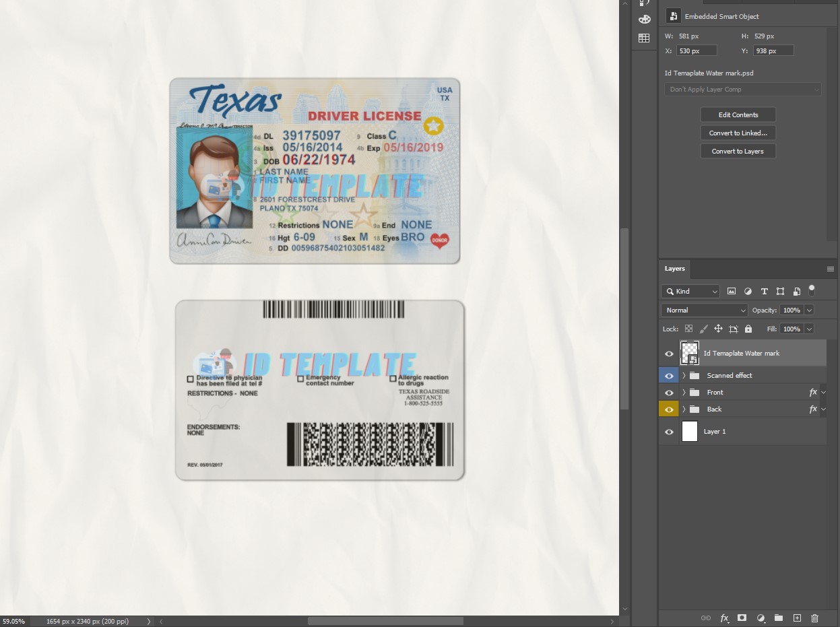Select the Back group layer name
The width and height of the screenshot is (840, 627).
tap(714, 409)
